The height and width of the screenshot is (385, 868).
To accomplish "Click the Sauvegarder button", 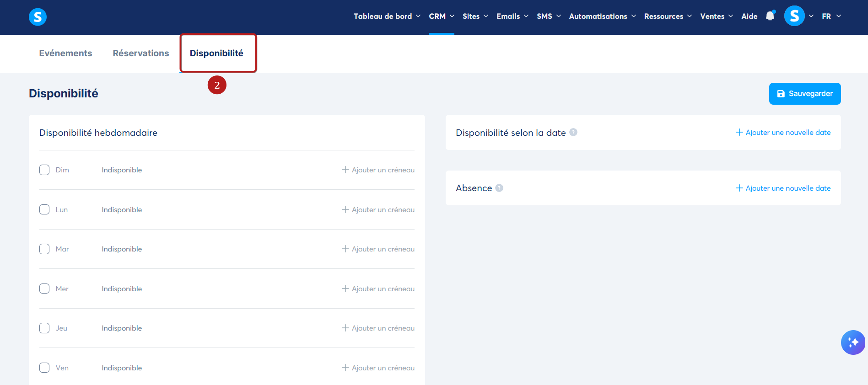I will tap(805, 94).
